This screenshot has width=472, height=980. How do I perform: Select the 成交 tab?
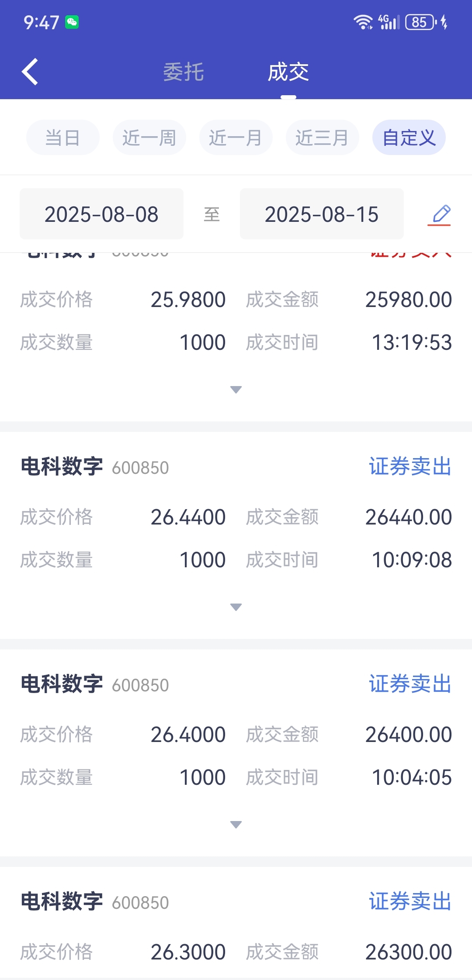pyautogui.click(x=288, y=72)
